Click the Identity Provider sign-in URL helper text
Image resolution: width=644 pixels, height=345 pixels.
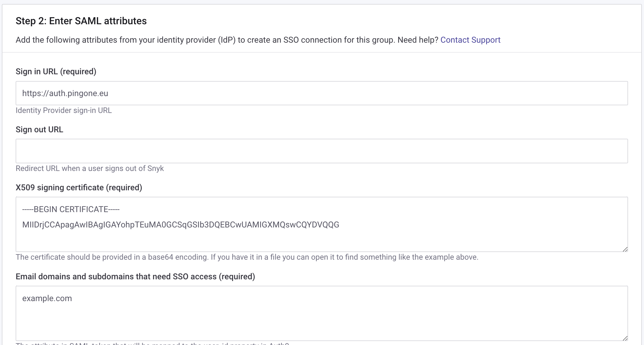click(x=64, y=110)
